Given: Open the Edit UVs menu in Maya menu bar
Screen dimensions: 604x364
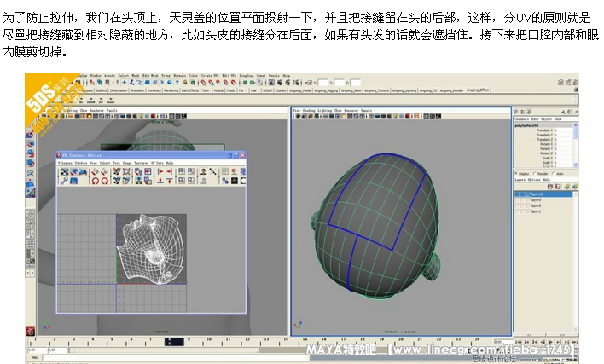Looking at the screenshot, I should click(x=229, y=75).
